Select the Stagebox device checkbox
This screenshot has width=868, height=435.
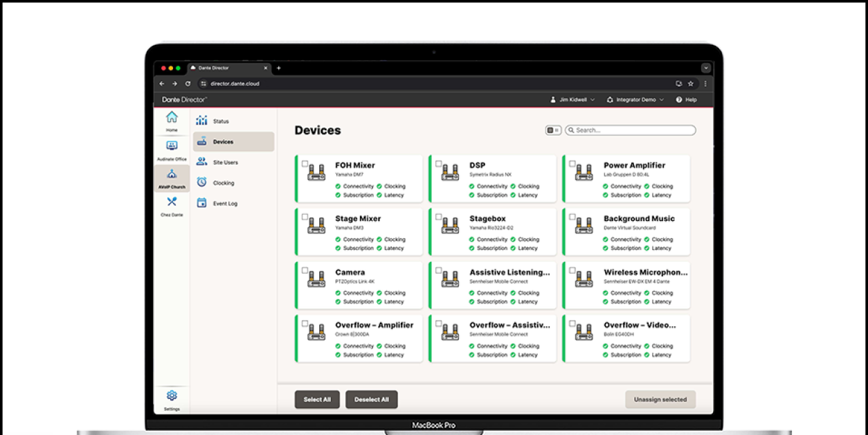439,217
